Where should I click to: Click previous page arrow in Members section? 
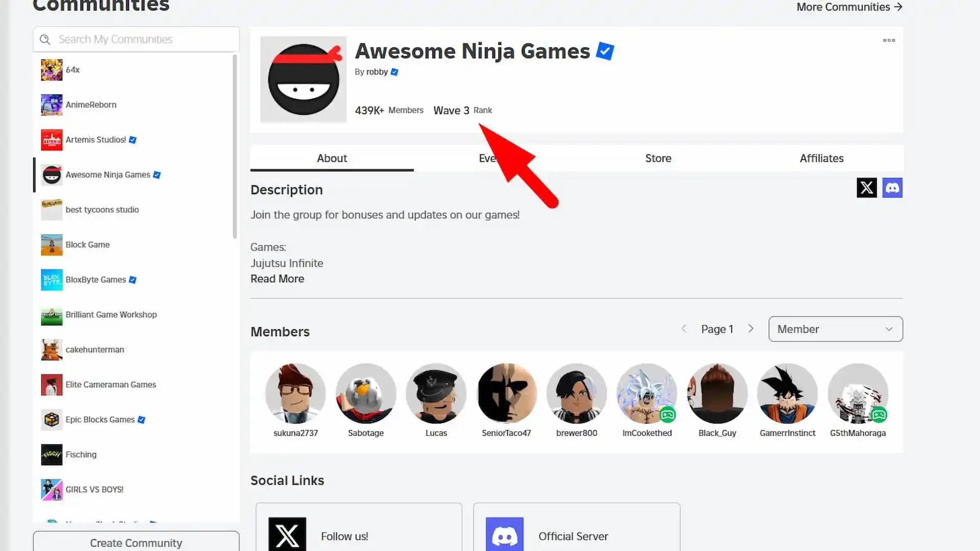[684, 329]
